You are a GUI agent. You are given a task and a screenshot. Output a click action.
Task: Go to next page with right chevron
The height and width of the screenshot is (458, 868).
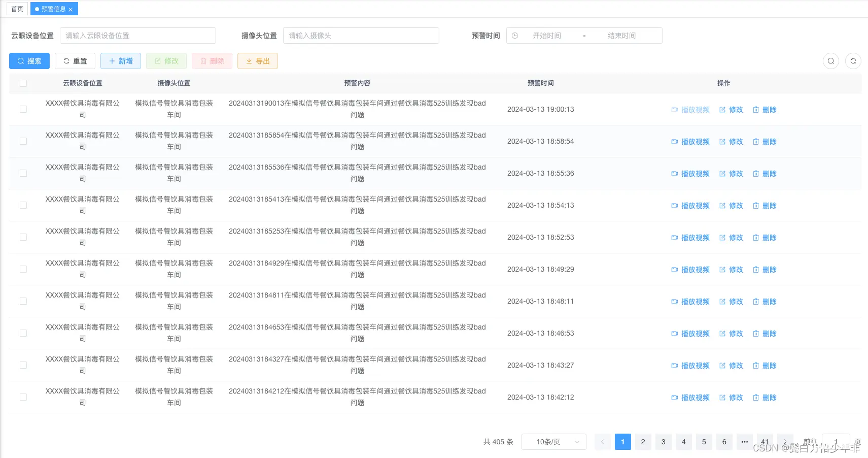(785, 442)
